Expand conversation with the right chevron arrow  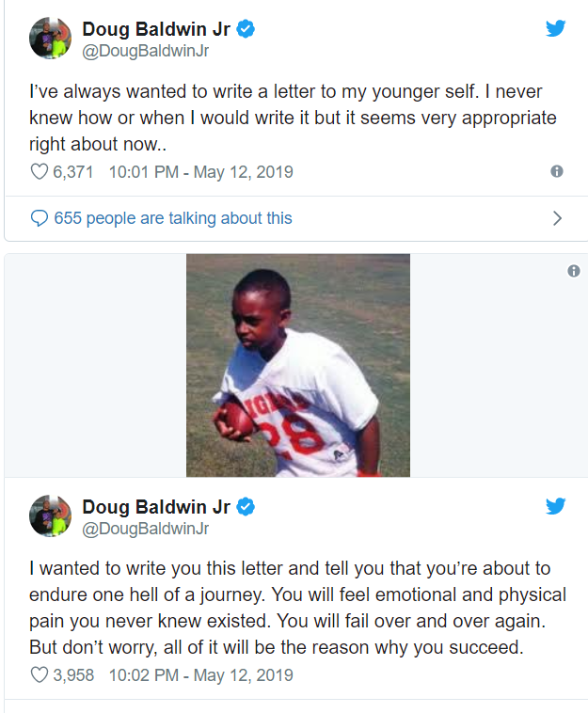click(557, 218)
